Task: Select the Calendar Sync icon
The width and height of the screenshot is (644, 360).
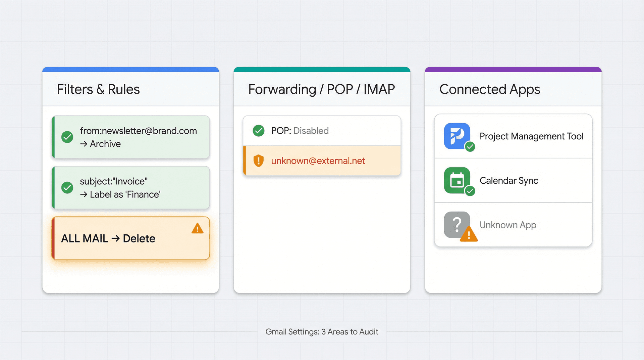Action: [x=457, y=181]
